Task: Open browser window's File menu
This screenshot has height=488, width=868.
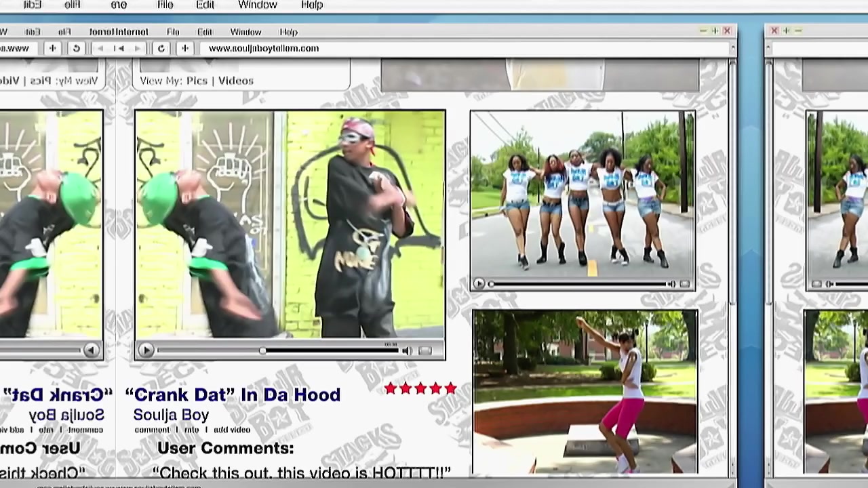Action: (x=173, y=32)
